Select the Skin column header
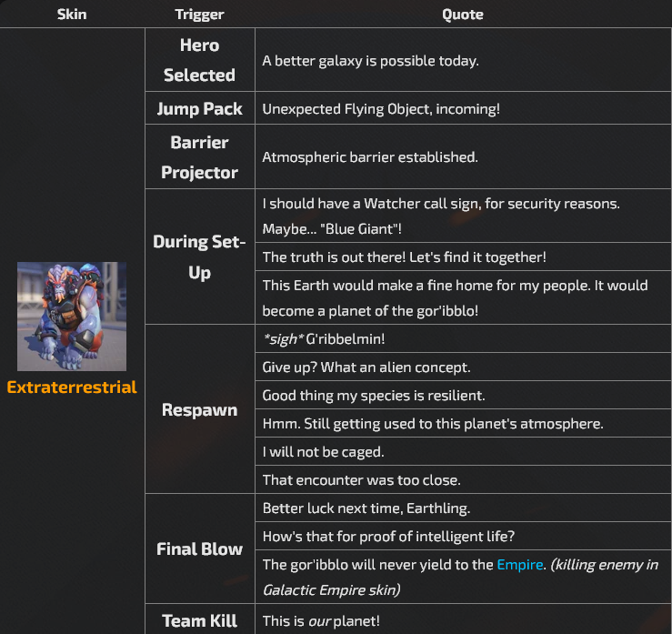The width and height of the screenshot is (672, 634). click(x=72, y=15)
